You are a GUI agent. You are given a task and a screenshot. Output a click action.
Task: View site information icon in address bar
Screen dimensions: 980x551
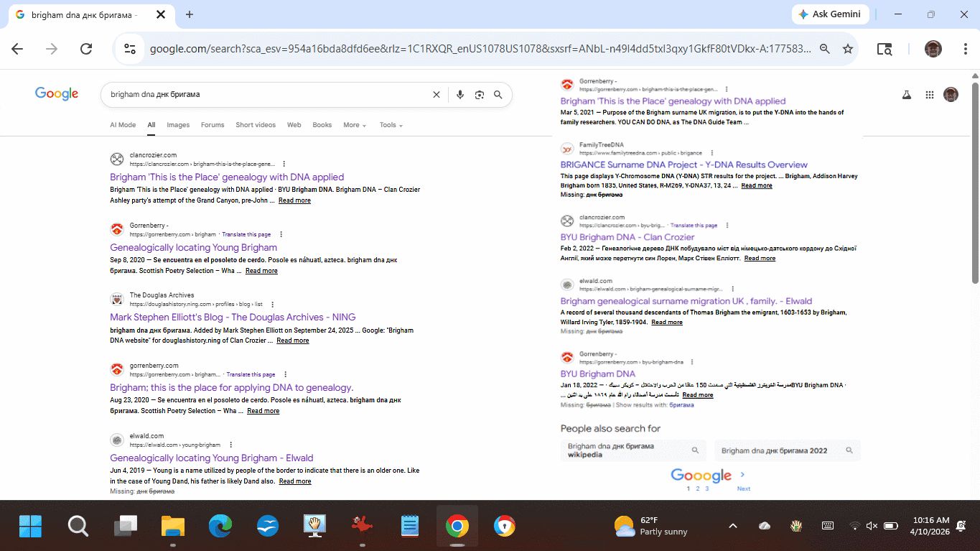pos(130,49)
